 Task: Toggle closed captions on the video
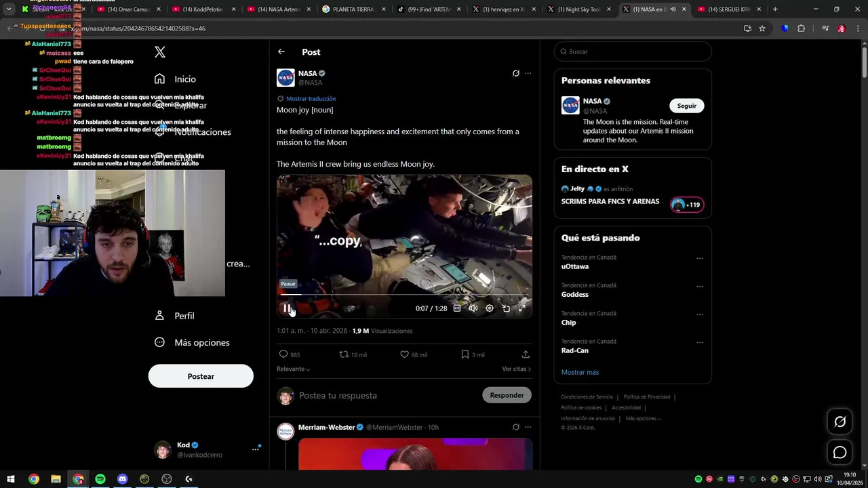point(457,308)
